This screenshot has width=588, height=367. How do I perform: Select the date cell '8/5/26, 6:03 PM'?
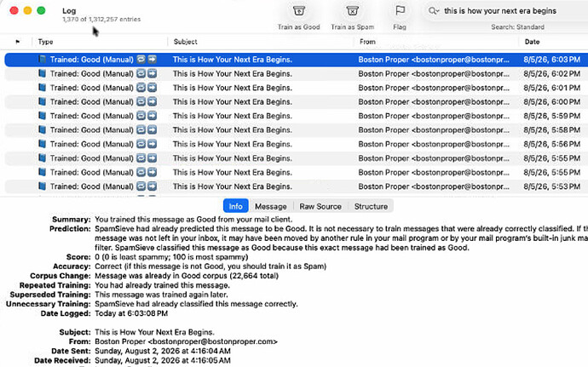tap(551, 60)
